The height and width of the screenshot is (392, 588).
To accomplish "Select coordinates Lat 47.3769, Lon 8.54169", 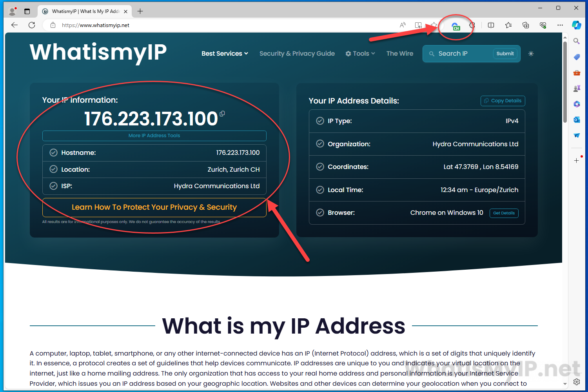I will tap(481, 167).
